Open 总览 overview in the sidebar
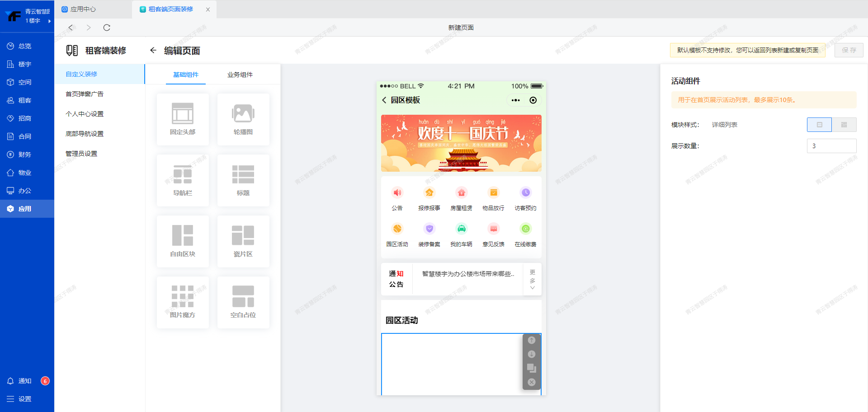868x412 pixels. [27, 46]
